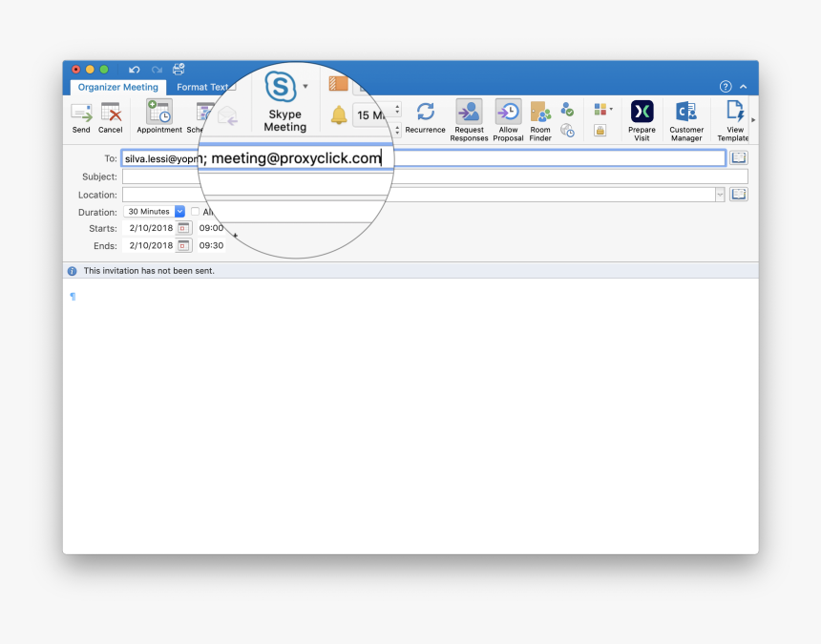Open calendar picker for Ends date
Image resolution: width=821 pixels, height=644 pixels.
[x=183, y=245]
